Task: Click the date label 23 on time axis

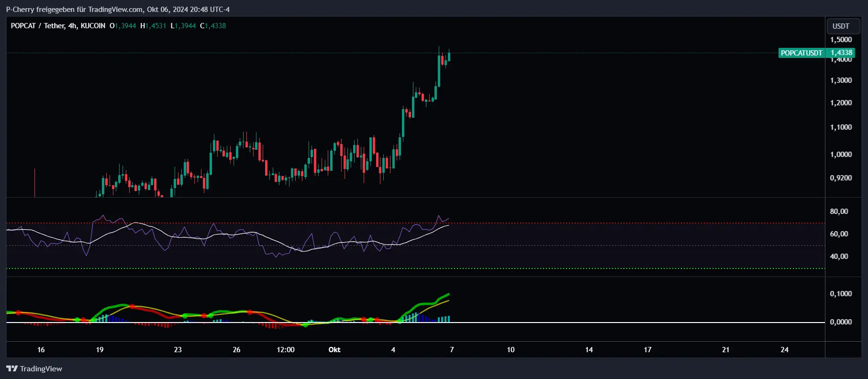Action: coord(178,350)
